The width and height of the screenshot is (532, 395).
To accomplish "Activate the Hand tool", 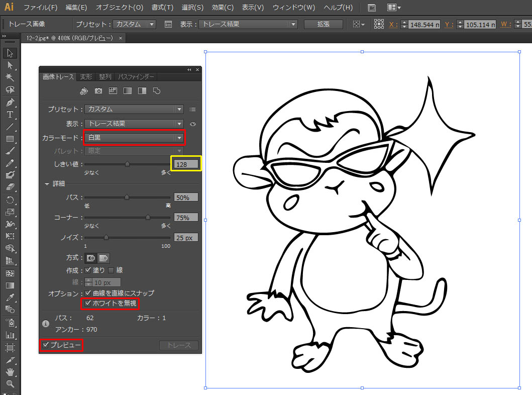I will [x=10, y=371].
